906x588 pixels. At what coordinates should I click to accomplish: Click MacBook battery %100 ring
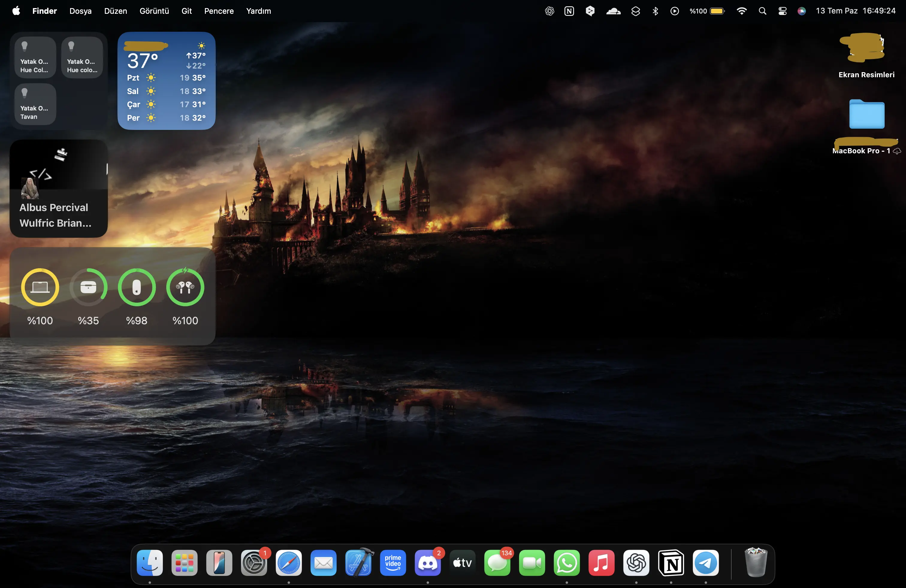tap(40, 287)
